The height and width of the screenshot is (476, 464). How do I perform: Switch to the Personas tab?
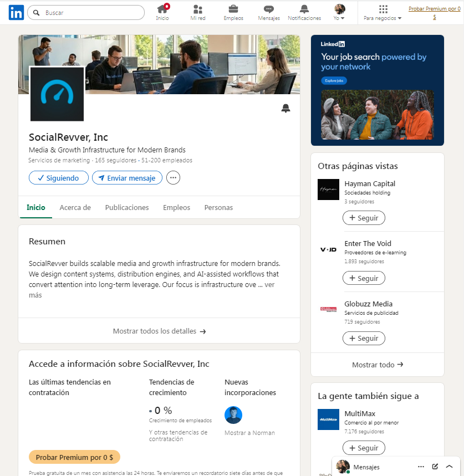pyautogui.click(x=218, y=208)
